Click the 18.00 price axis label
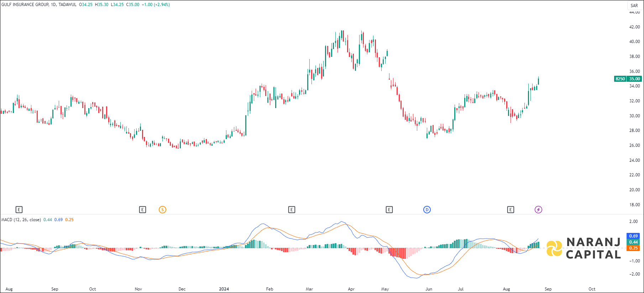The image size is (644, 293). click(x=634, y=205)
